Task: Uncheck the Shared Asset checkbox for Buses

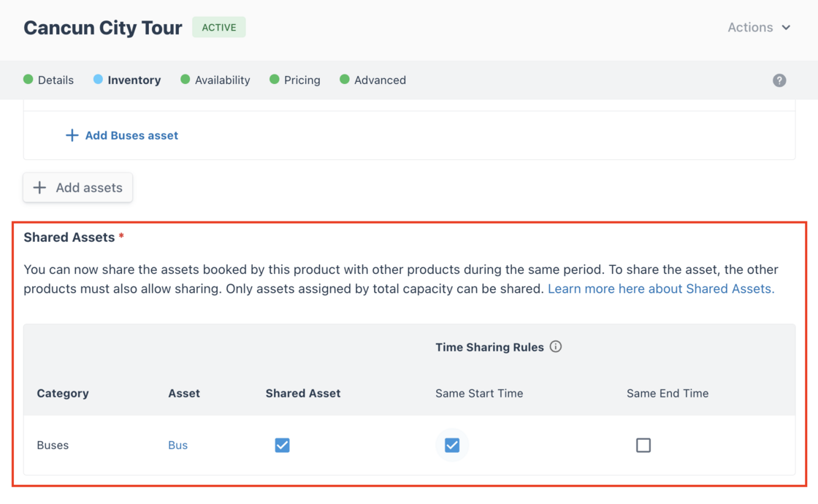Action: [x=282, y=445]
